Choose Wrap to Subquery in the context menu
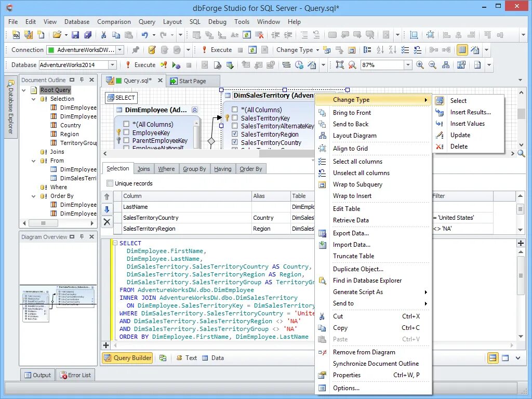Viewport: 532px width, 399px height. coord(373,184)
